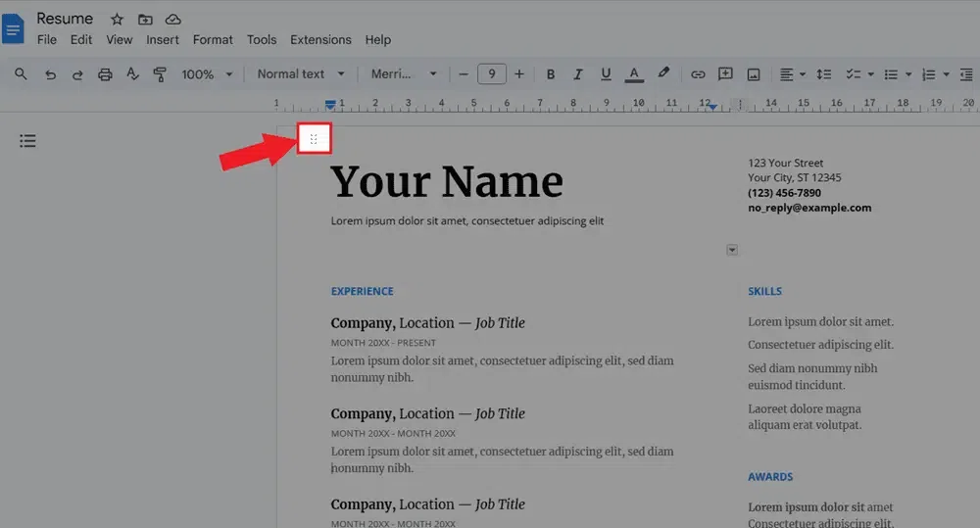The height and width of the screenshot is (528, 980).
Task: Click the undo button
Action: point(50,74)
